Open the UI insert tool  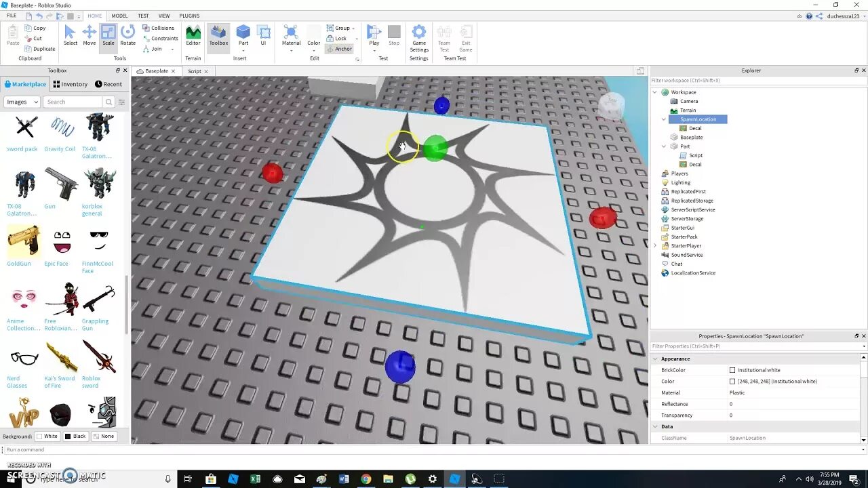[x=263, y=35]
